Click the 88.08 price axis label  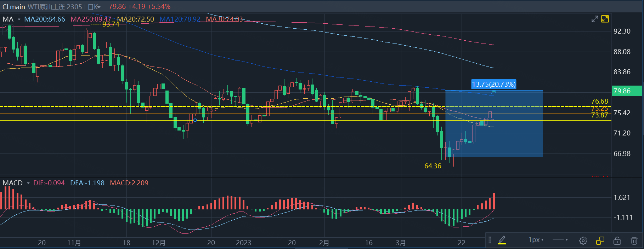[622, 52]
